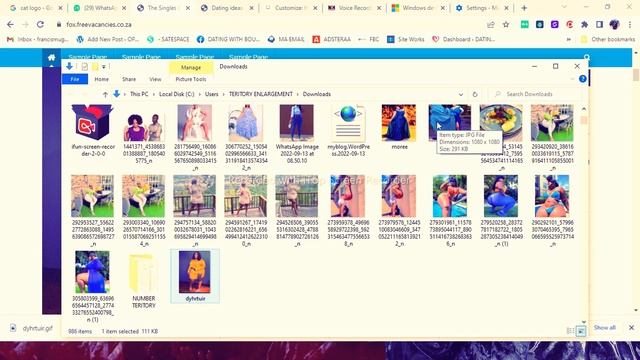Expand the address bar history dropdown
The height and width of the screenshot is (360, 640).
pyautogui.click(x=461, y=94)
